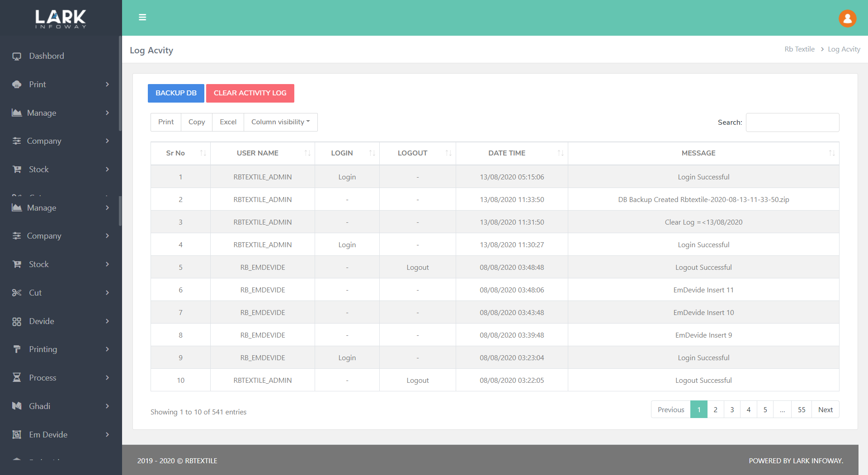Image resolution: width=868 pixels, height=475 pixels.
Task: Expand the upper Company submenu chevron
Action: click(x=107, y=141)
